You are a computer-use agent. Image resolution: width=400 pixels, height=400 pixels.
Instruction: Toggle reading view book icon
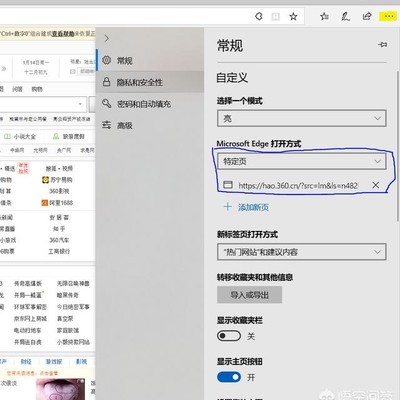click(x=276, y=16)
